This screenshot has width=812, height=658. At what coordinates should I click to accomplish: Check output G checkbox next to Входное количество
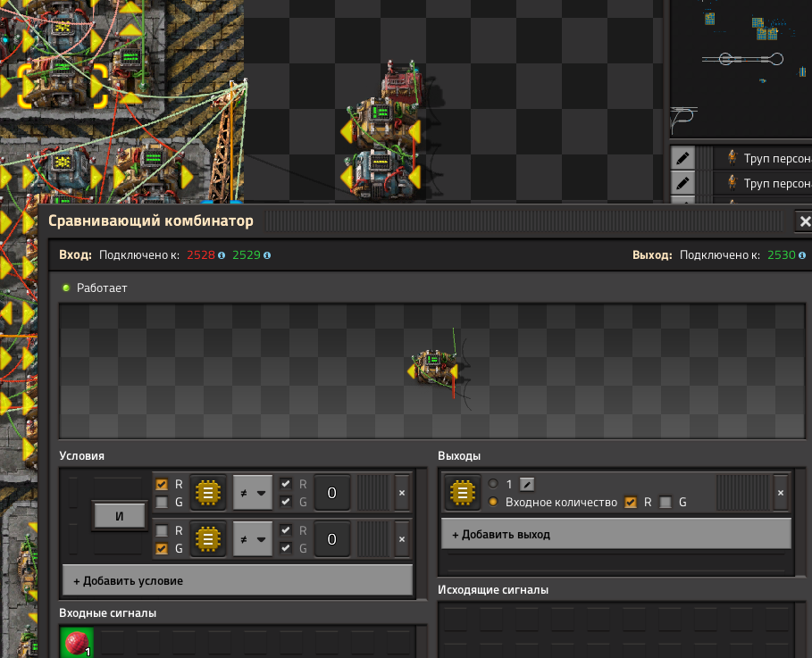(x=666, y=502)
